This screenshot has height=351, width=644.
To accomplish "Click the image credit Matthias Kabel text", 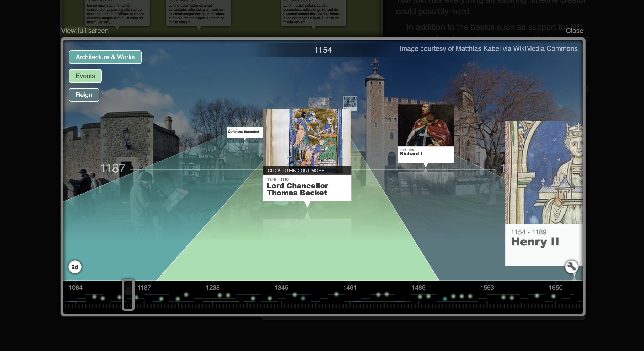I will [x=489, y=48].
